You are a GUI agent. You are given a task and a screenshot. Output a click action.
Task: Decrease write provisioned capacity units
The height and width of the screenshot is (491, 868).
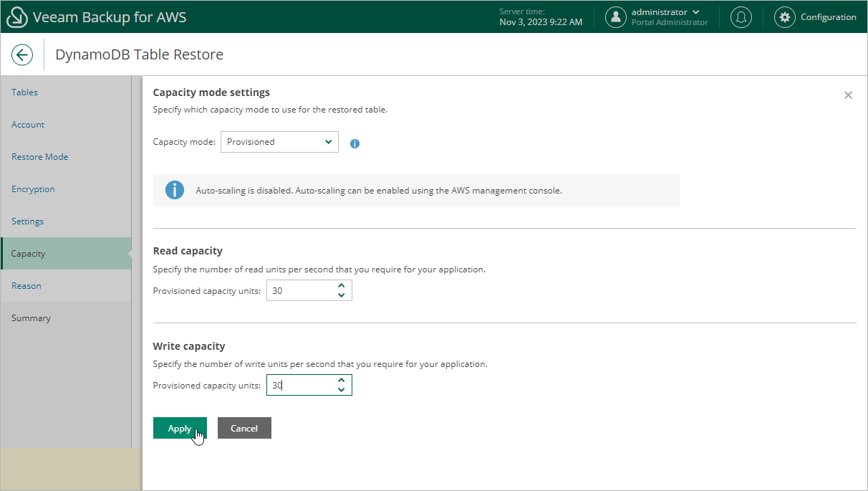point(342,390)
